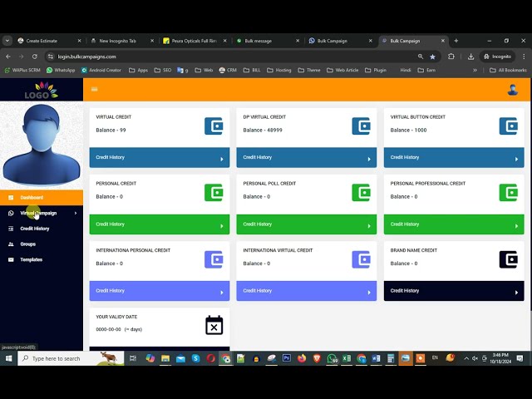Click the green Personal Credit wallet icon

pyautogui.click(x=214, y=193)
